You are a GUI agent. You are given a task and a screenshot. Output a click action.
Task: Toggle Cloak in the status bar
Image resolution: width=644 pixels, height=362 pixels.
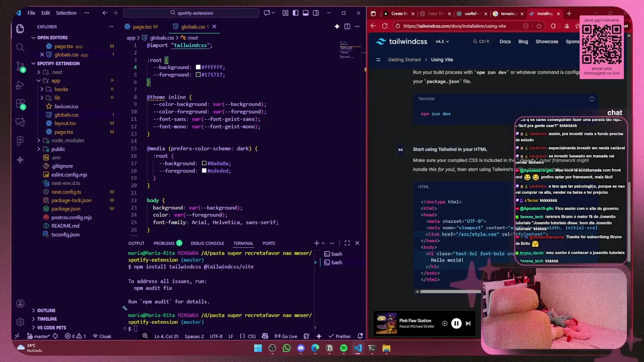pyautogui.click(x=101, y=336)
